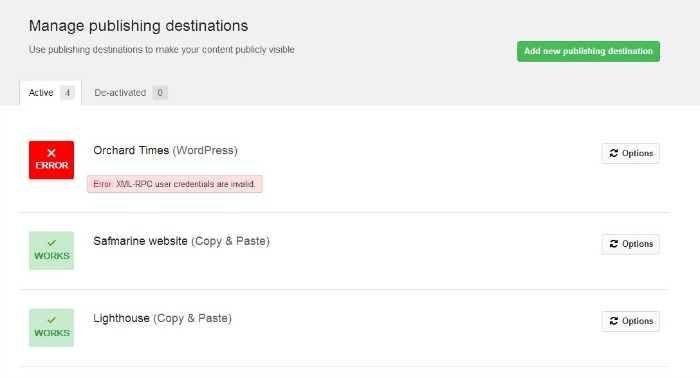Open the Orchard Times destination name

(131, 150)
